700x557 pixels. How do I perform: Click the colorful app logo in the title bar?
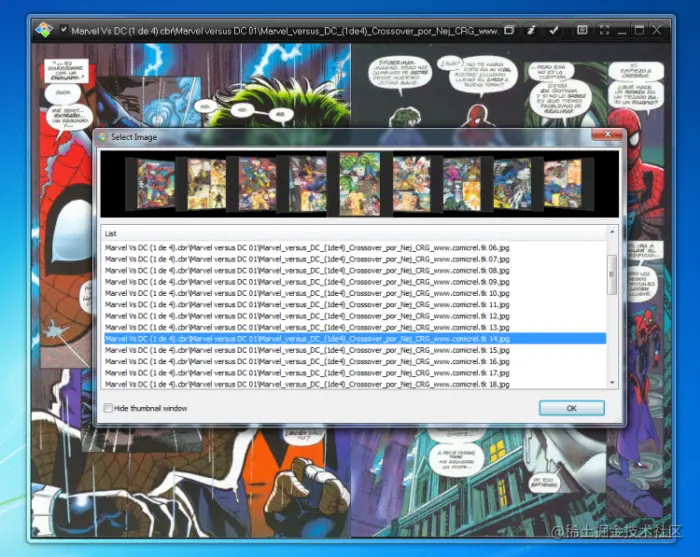tap(44, 30)
